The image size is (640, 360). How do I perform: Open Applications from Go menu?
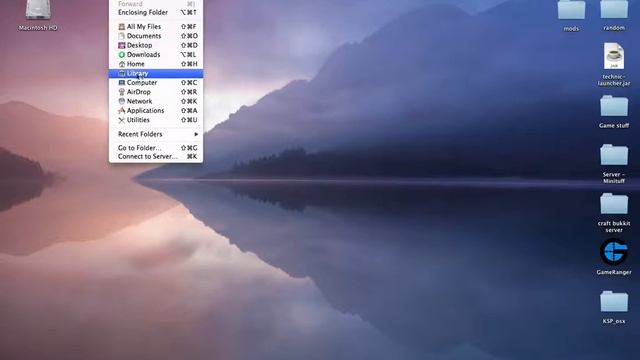pyautogui.click(x=156, y=111)
